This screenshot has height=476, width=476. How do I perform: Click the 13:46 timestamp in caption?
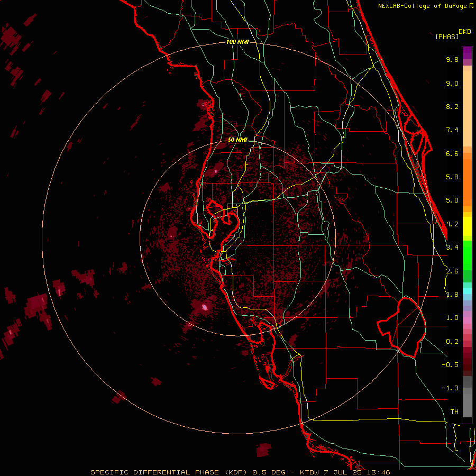pos(378,472)
